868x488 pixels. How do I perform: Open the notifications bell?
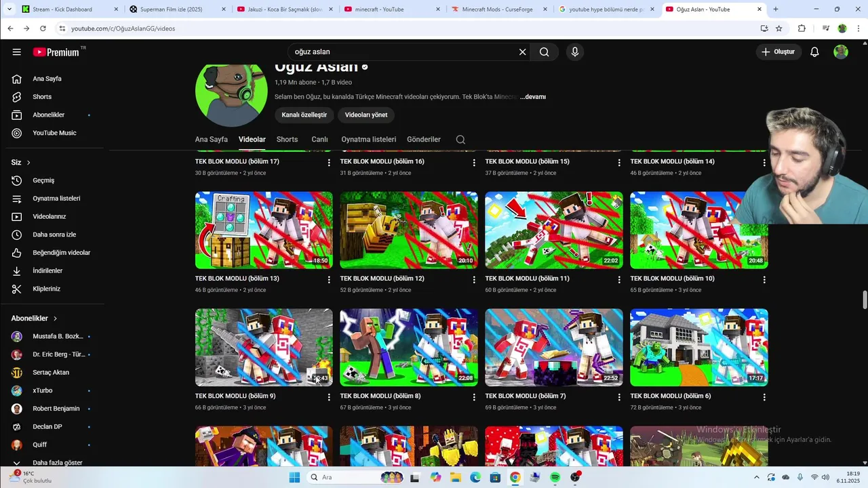coord(814,52)
